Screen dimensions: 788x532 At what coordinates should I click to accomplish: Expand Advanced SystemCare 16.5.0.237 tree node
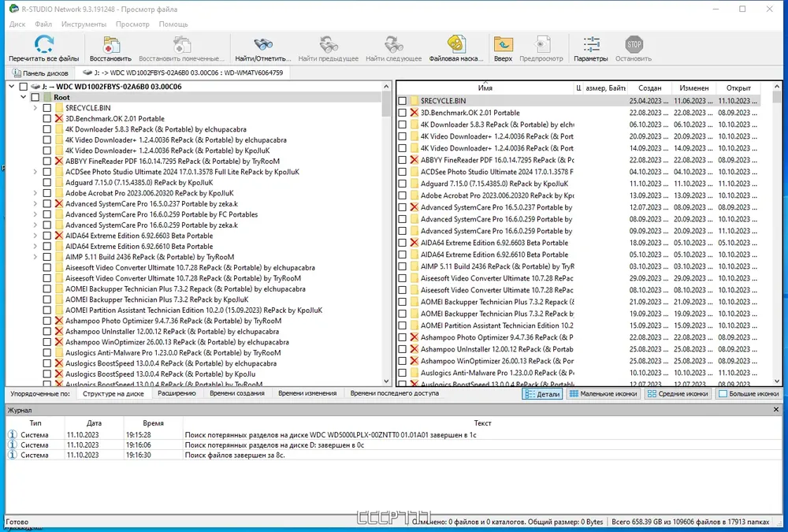coord(35,203)
